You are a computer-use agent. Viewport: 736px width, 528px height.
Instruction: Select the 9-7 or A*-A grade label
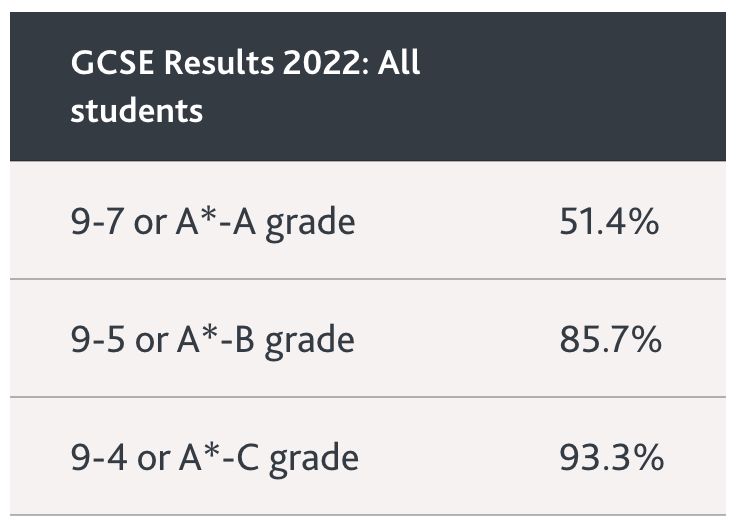(213, 222)
